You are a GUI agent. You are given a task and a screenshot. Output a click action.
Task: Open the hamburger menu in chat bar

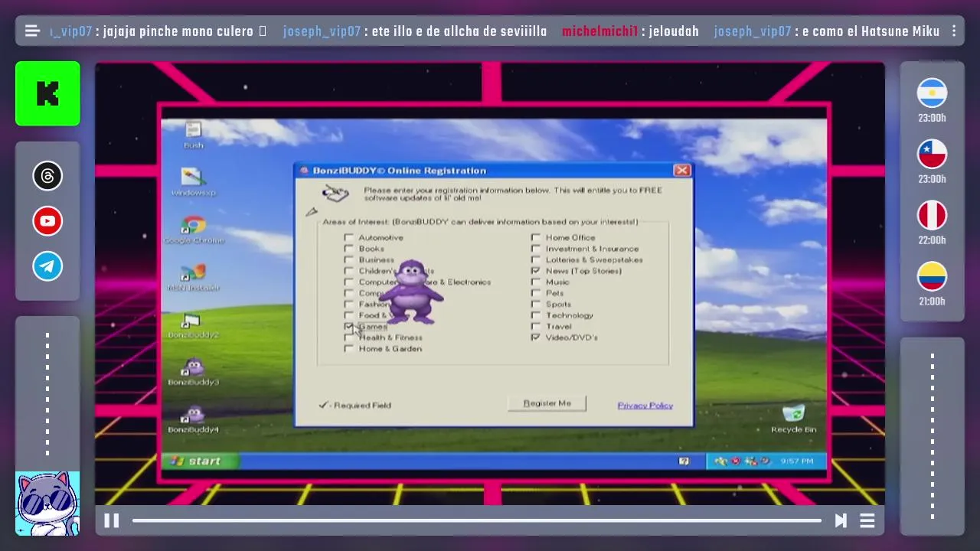[x=32, y=31]
